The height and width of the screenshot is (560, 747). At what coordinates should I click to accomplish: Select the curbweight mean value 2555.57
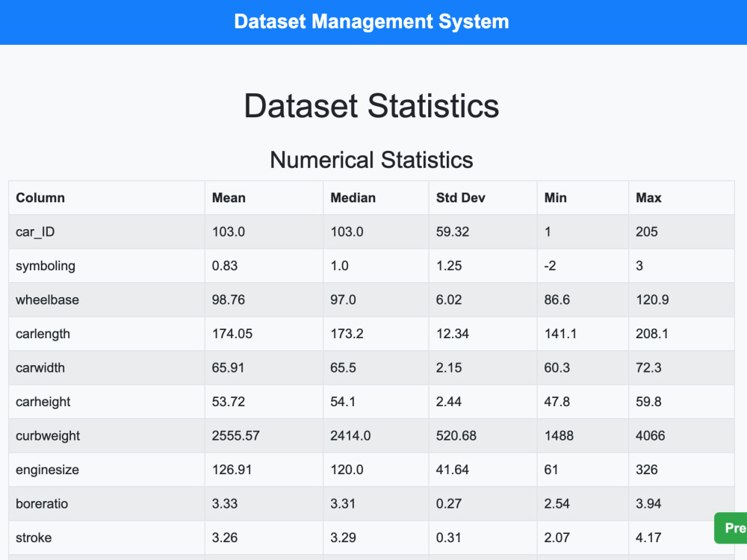[236, 436]
